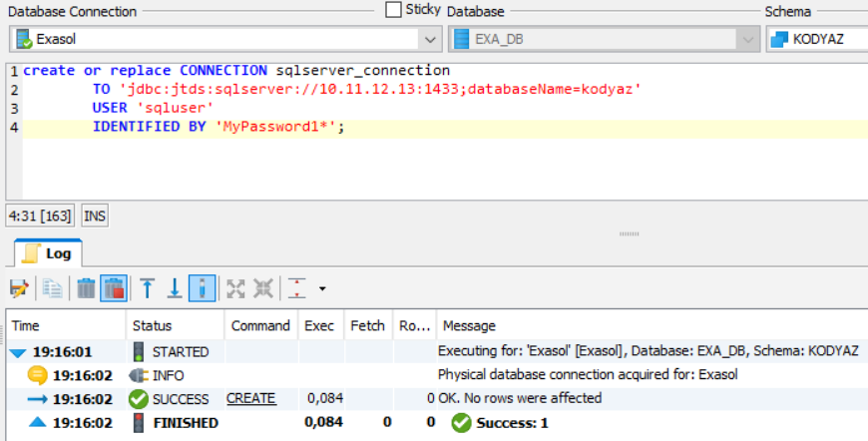Image resolution: width=868 pixels, height=441 pixels.
Task: Click the red traffic light FINISHED icon
Action: click(139, 423)
